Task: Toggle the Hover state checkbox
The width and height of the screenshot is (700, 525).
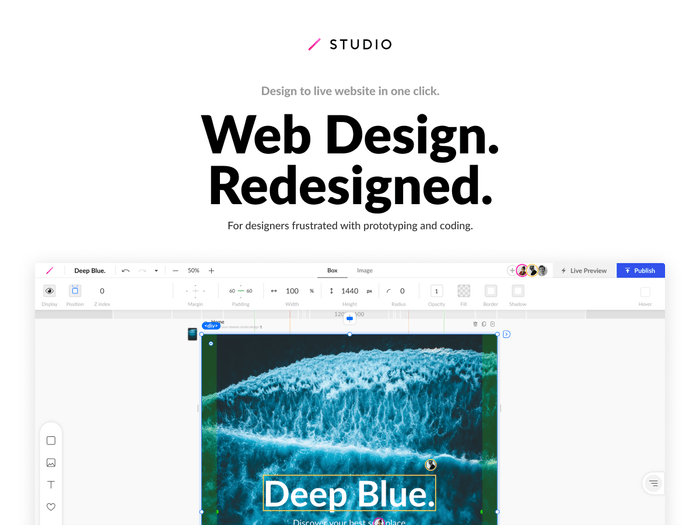Action: [645, 292]
